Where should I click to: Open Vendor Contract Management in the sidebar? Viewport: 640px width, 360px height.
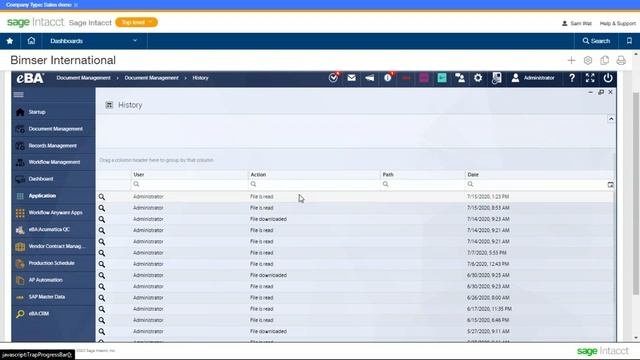pyautogui.click(x=53, y=247)
